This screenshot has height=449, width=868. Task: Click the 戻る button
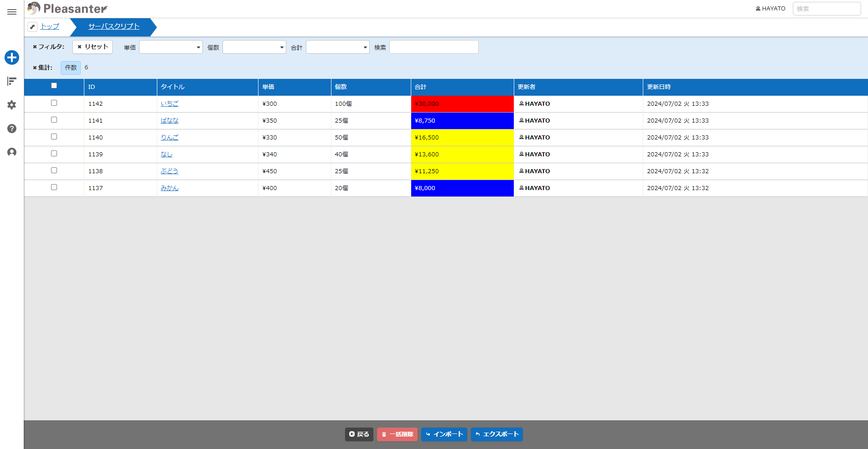(x=359, y=434)
